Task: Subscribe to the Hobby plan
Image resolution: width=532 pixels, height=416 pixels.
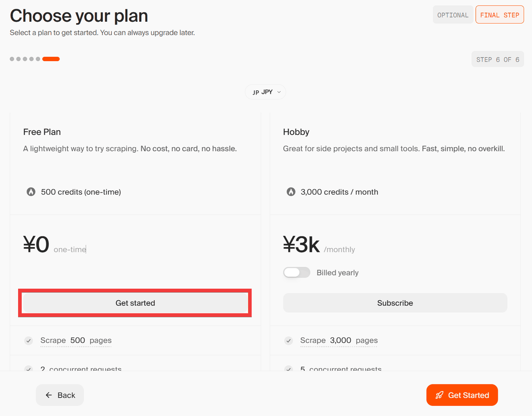Action: click(395, 303)
